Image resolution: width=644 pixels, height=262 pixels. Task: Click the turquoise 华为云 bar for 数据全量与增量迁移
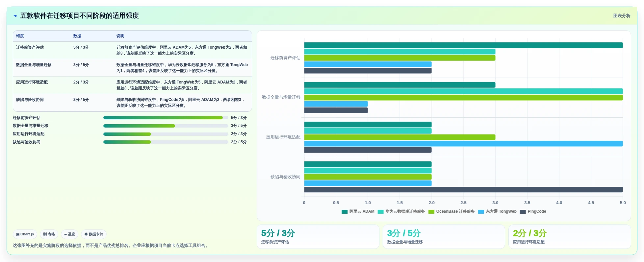click(x=463, y=91)
